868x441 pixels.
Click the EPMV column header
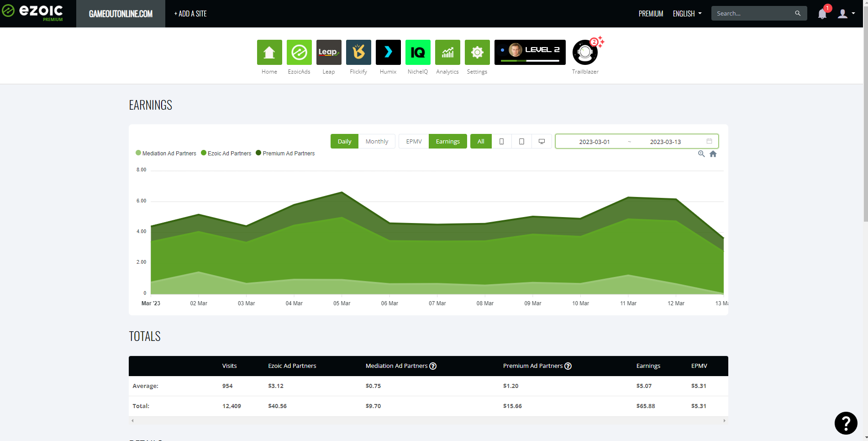(699, 366)
